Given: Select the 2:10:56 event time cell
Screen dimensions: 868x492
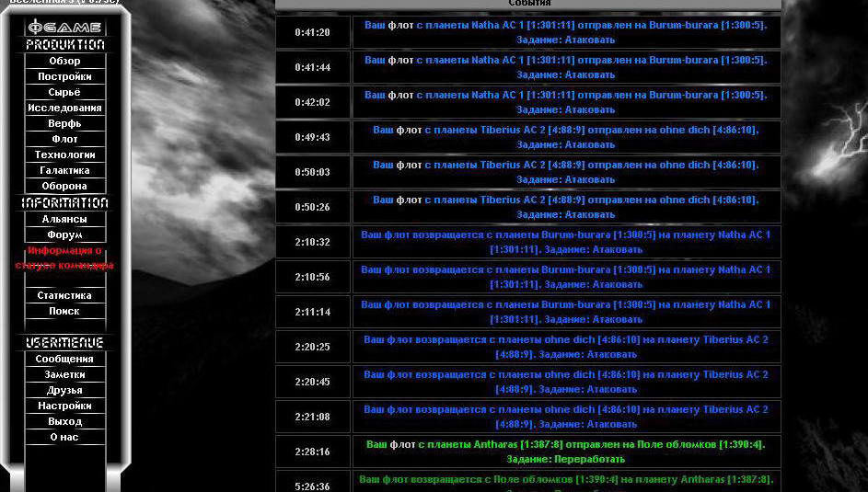Looking at the screenshot, I should pyautogui.click(x=313, y=277).
